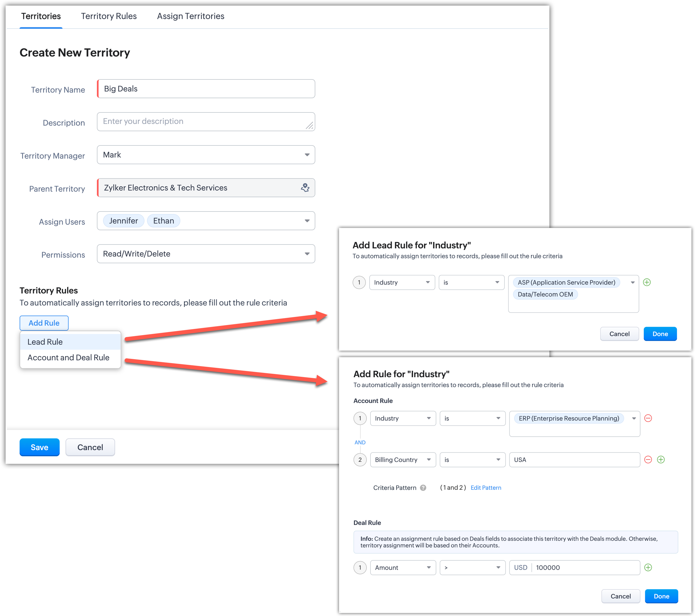
Task: Remove Billing Country criterion via minus icon
Action: (x=648, y=460)
